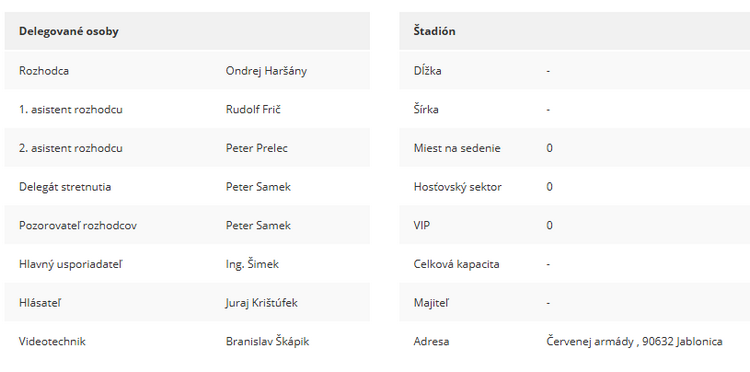Click the Miest na sedenie label

click(x=457, y=148)
